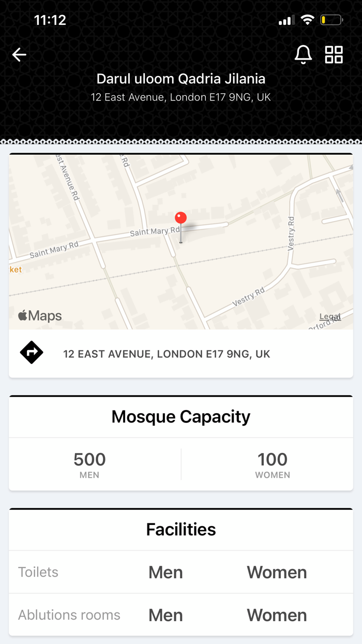Viewport: 362px width, 644px height.
Task: Open the grid menu icon top right
Action: pyautogui.click(x=334, y=54)
